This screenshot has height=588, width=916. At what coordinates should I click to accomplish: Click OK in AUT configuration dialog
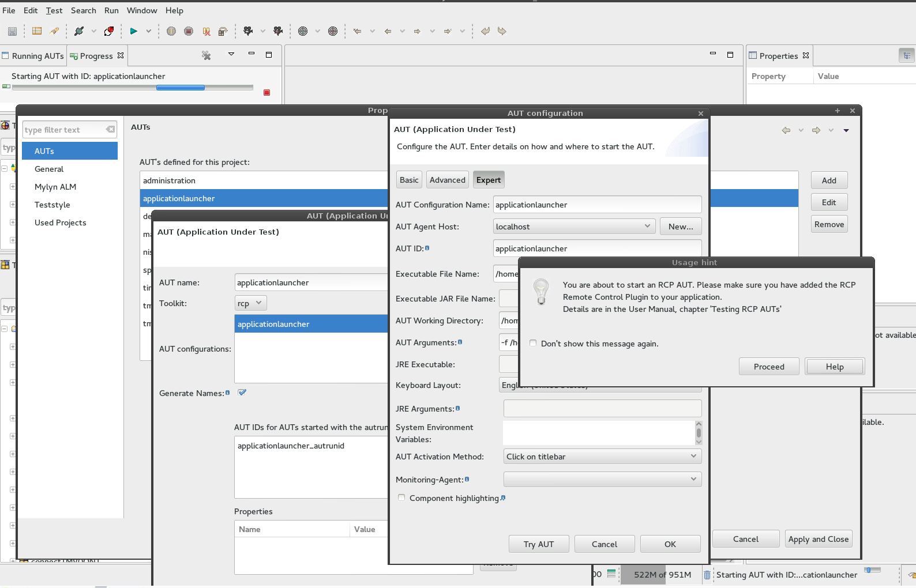(x=670, y=544)
